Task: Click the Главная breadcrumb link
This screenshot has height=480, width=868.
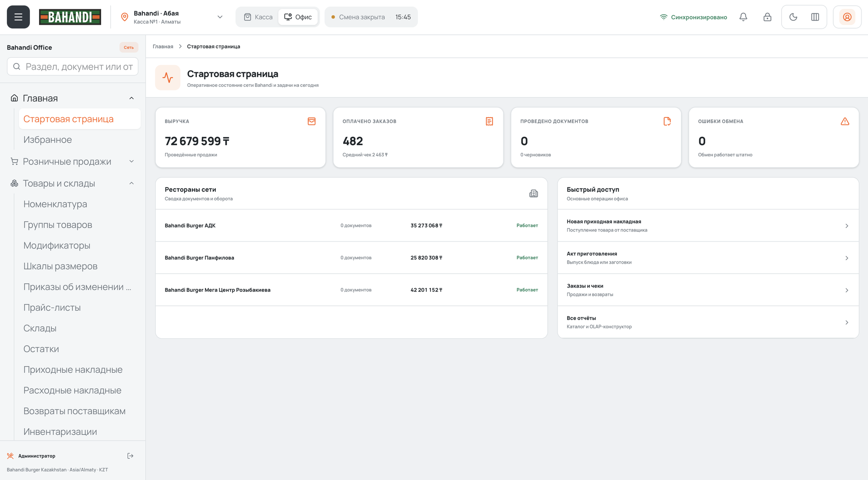Action: [x=163, y=46]
